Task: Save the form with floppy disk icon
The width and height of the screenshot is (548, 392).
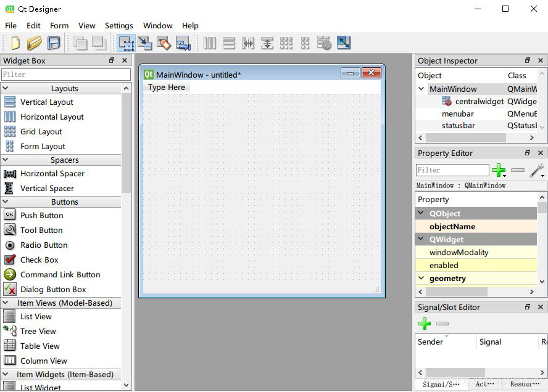Action: [54, 43]
